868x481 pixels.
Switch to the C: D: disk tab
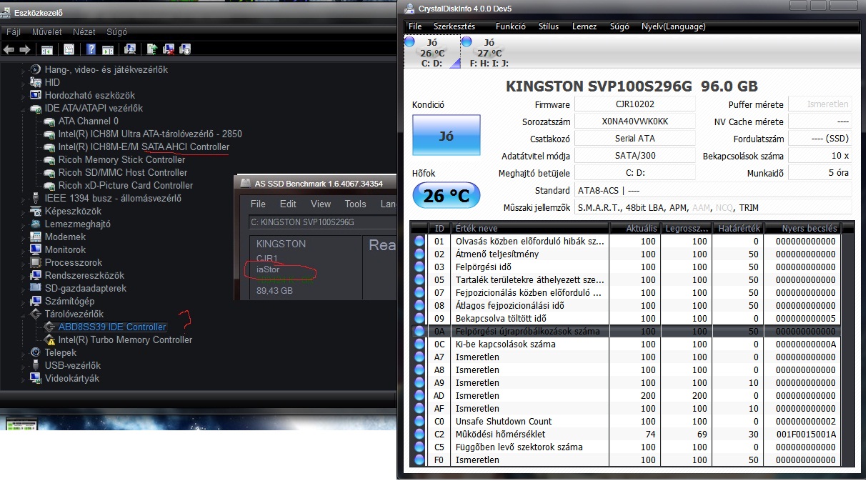431,53
